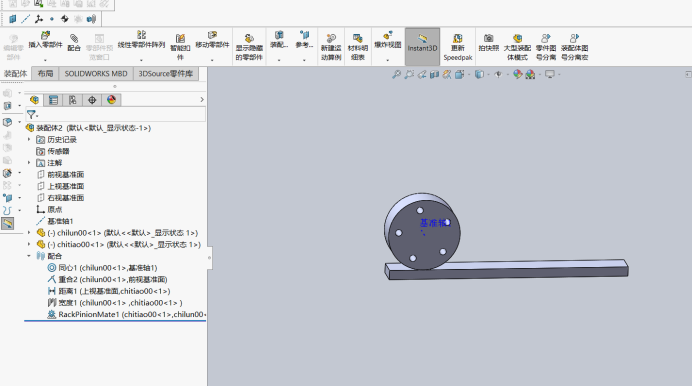Click Zoom to Area icon in view toolbar
The width and height of the screenshot is (693, 386).
click(409, 74)
